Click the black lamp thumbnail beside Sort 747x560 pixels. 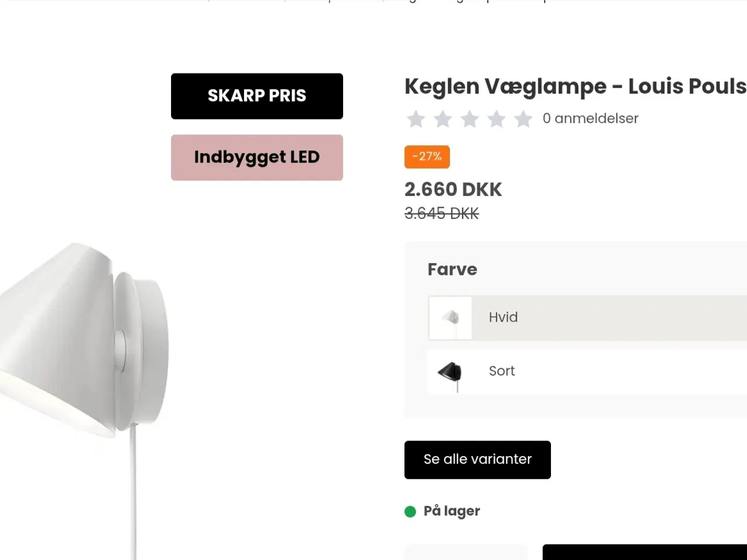[450, 372]
